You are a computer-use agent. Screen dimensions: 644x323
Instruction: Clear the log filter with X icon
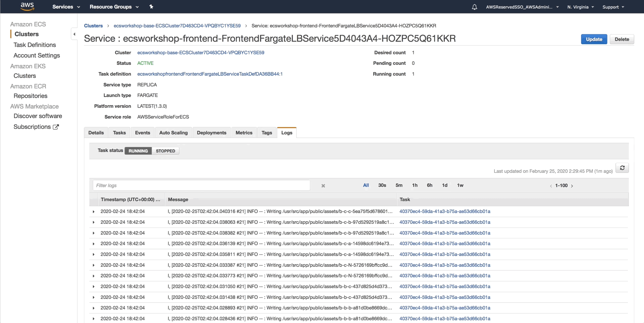tap(323, 186)
